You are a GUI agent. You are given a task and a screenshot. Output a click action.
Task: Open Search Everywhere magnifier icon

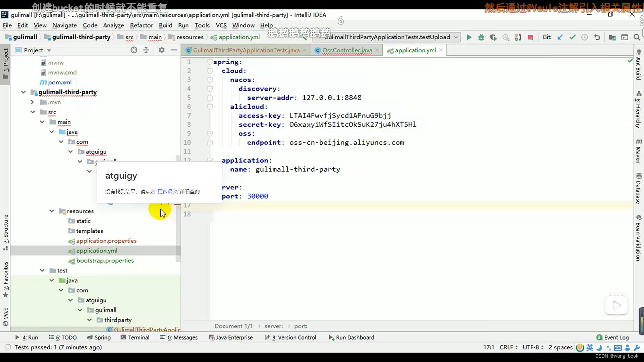pyautogui.click(x=637, y=37)
